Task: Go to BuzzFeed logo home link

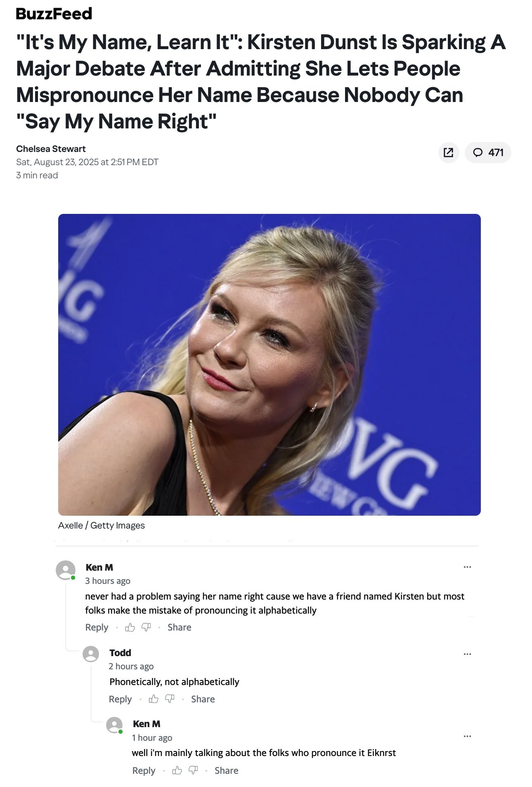Action: [x=54, y=14]
